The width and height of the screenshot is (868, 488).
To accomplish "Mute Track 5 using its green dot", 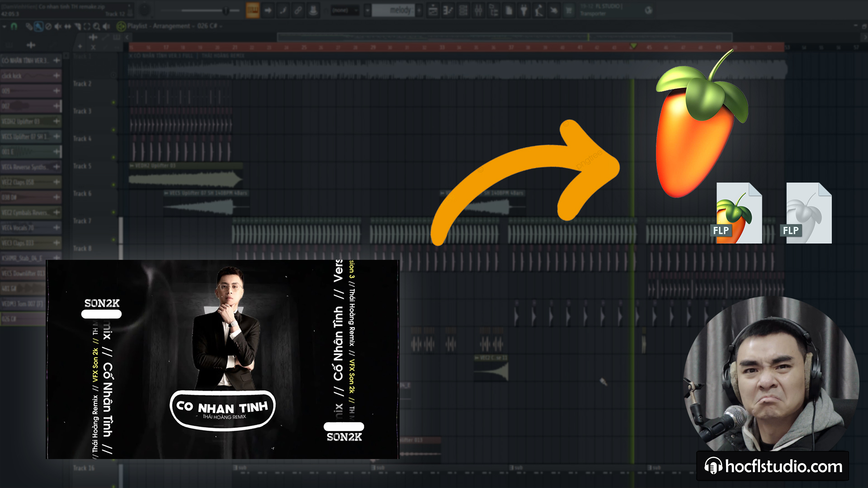I will [x=113, y=185].
